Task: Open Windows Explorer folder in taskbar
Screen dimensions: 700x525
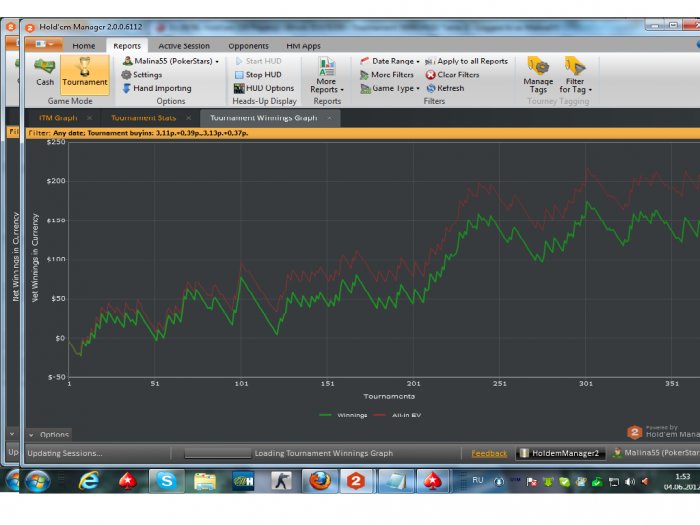Action: click(x=204, y=481)
